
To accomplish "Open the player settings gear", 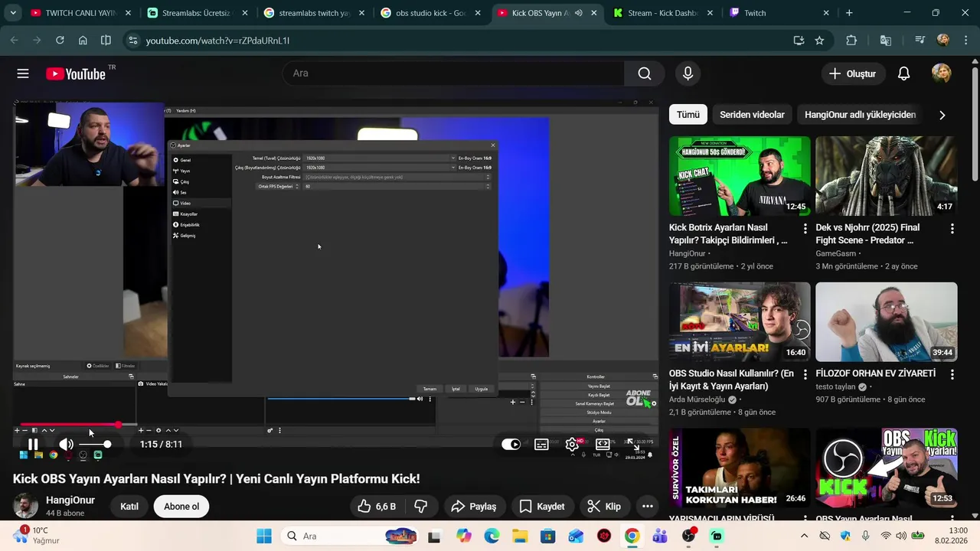I will [572, 445].
